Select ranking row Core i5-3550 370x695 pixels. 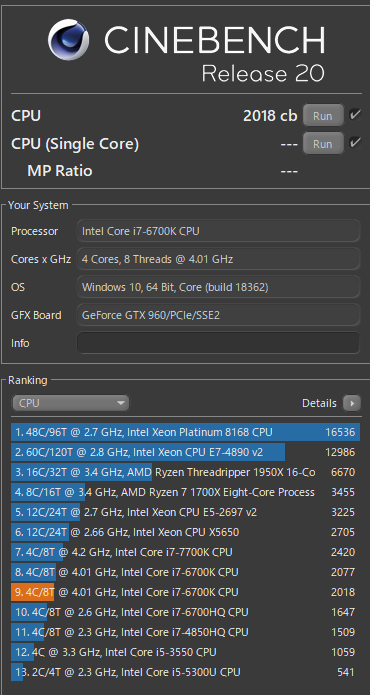pyautogui.click(x=186, y=652)
